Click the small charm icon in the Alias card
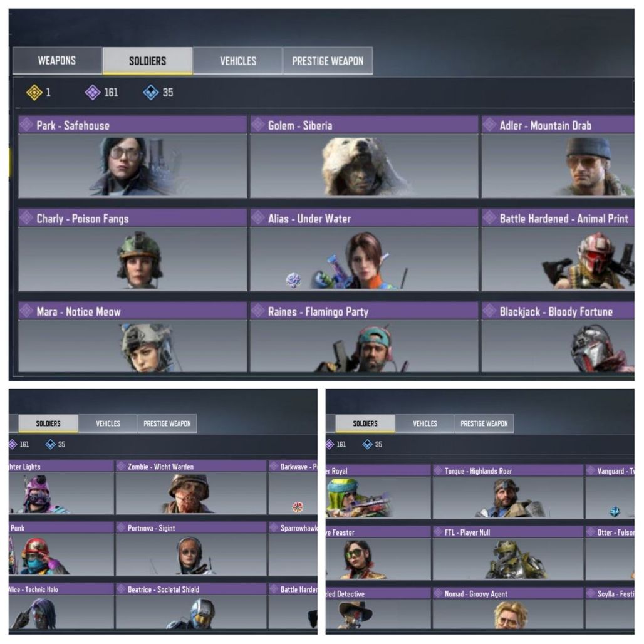Viewport: 644px width, 644px height. click(x=293, y=280)
